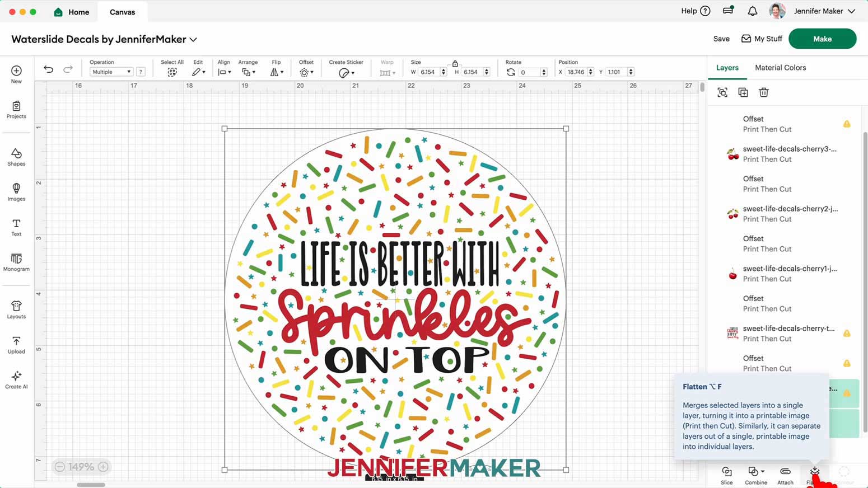Viewport: 868px width, 488px height.
Task: Click the Select All icon
Action: 172,72
